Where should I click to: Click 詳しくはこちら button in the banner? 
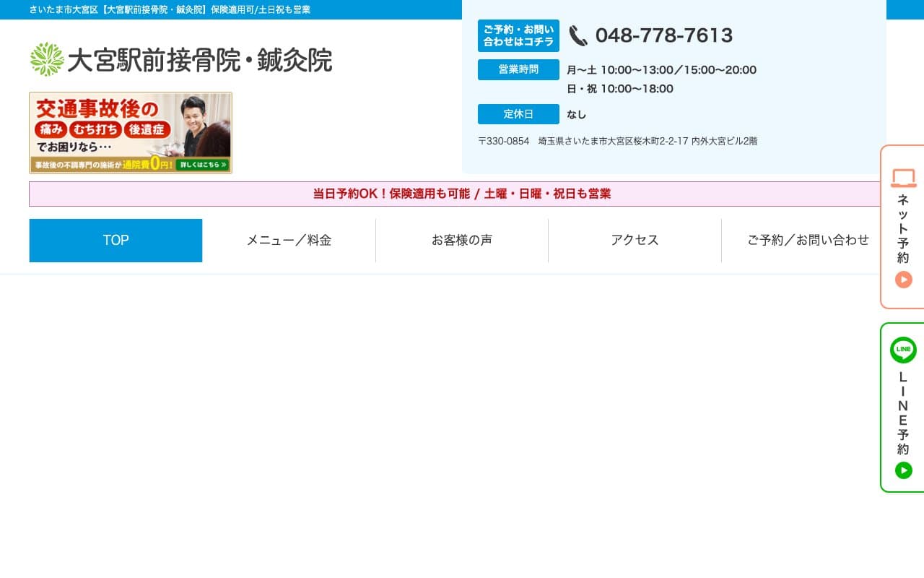202,165
